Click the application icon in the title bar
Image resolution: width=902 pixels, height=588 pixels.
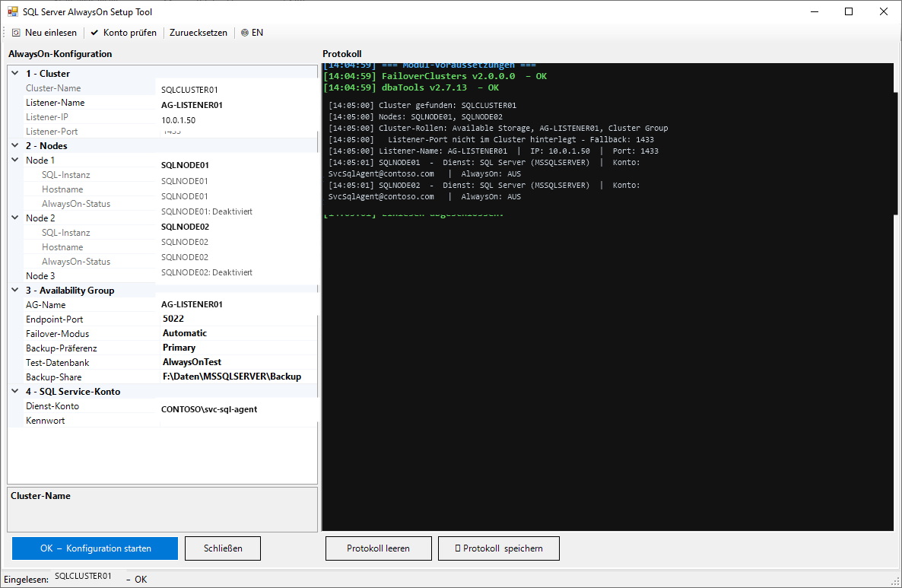pos(13,11)
